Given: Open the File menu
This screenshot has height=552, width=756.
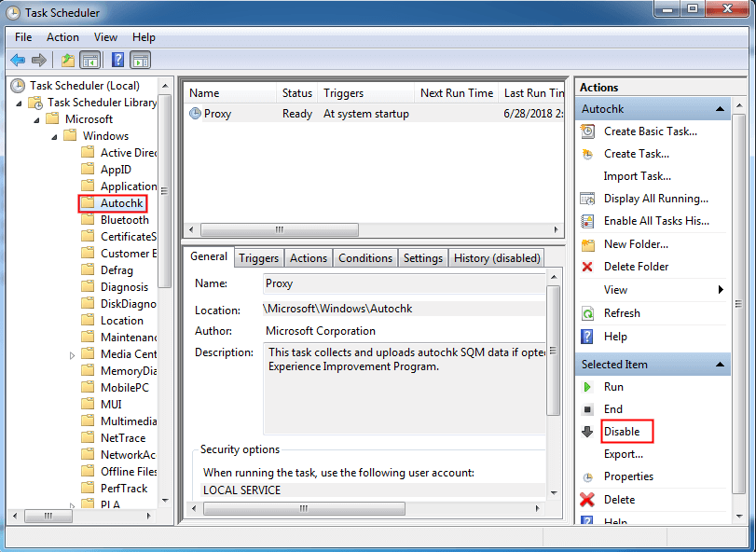Looking at the screenshot, I should click(23, 37).
